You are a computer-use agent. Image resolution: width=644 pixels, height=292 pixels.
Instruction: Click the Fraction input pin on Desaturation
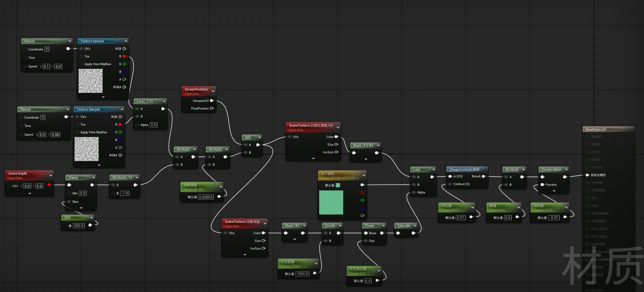(x=542, y=185)
